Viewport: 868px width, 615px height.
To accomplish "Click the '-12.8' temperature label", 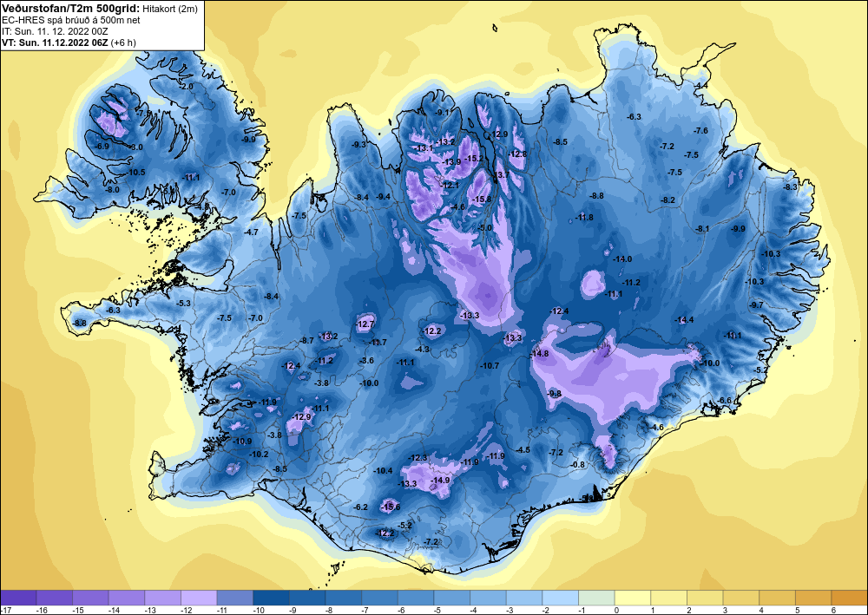I will 517,154.
